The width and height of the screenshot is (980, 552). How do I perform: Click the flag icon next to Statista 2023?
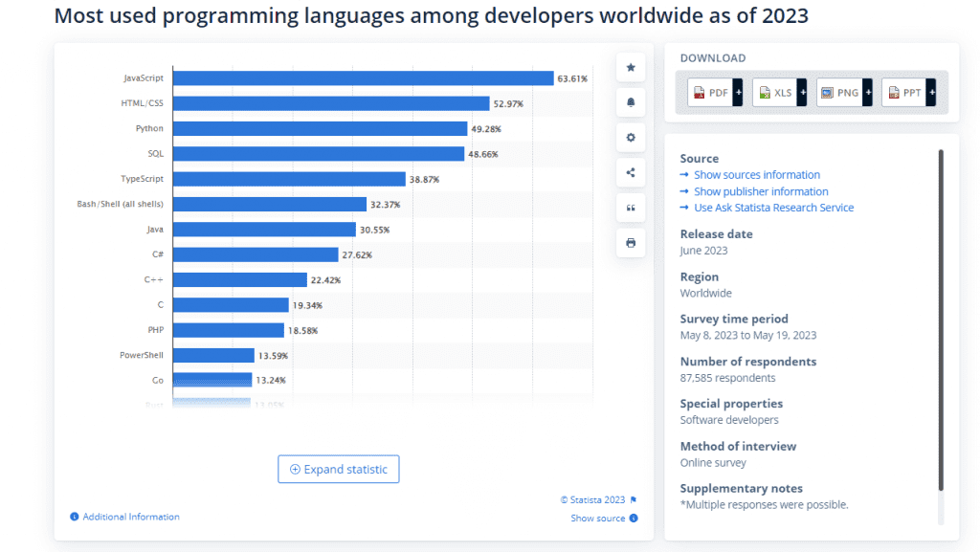(635, 498)
